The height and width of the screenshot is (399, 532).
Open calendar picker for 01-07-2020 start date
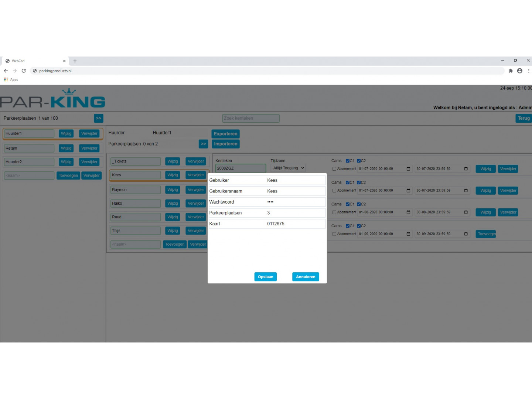click(x=408, y=169)
